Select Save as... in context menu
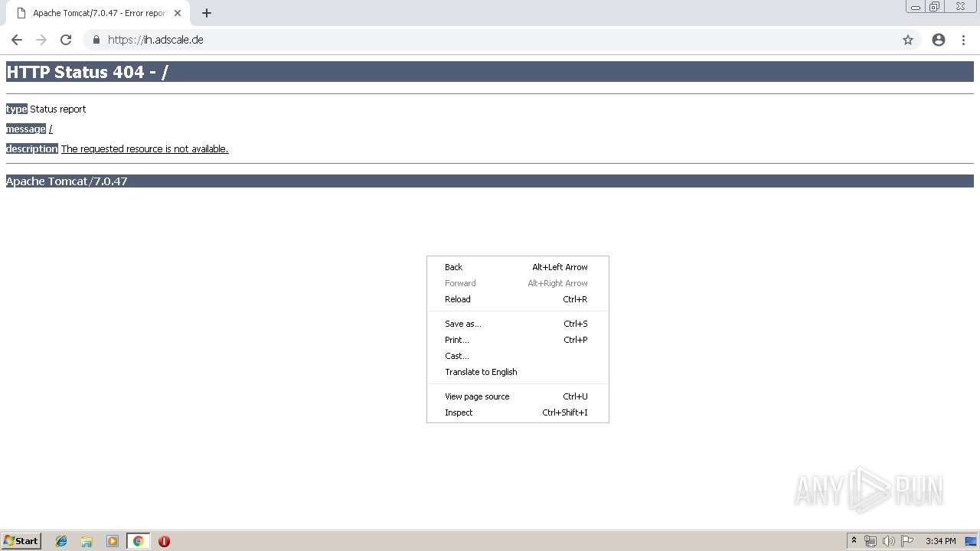 click(x=518, y=324)
